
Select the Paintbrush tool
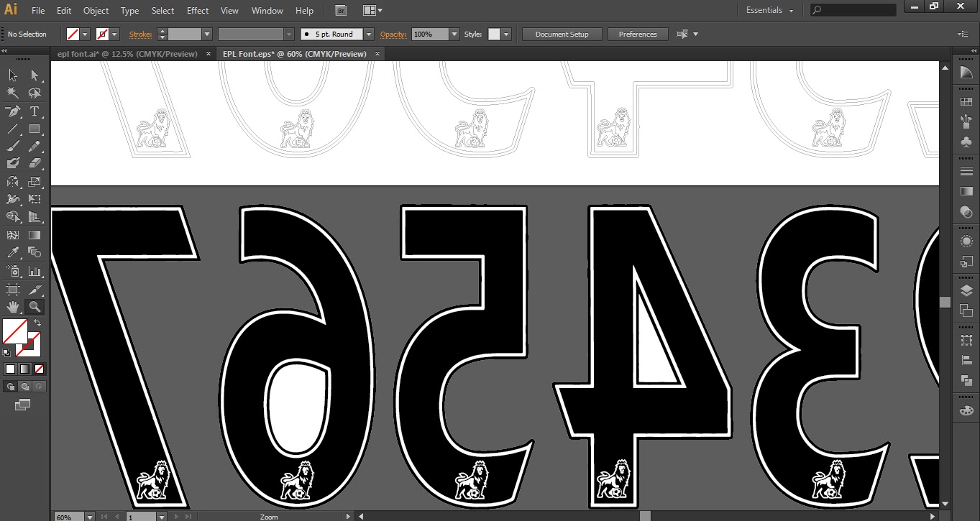pos(13,147)
